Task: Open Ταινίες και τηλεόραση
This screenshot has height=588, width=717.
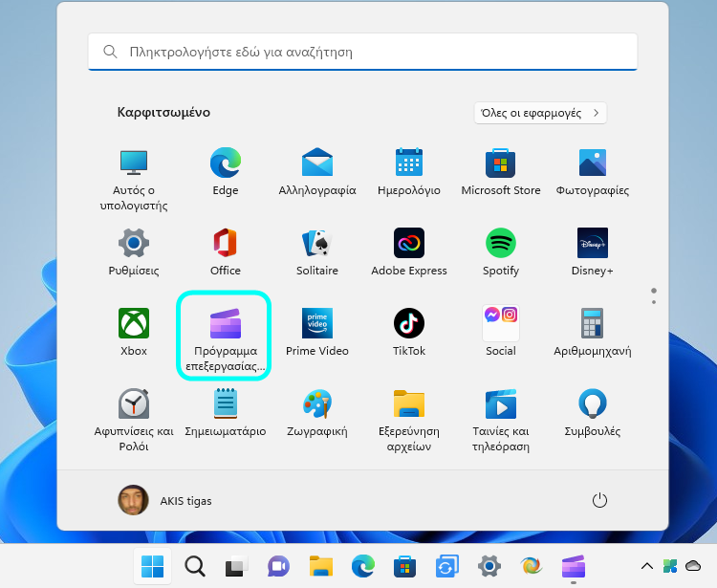Action: 501,420
